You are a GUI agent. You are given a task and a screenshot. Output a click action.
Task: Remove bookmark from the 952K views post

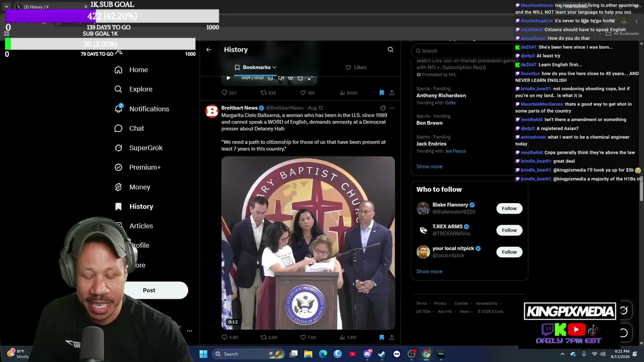[x=382, y=93]
